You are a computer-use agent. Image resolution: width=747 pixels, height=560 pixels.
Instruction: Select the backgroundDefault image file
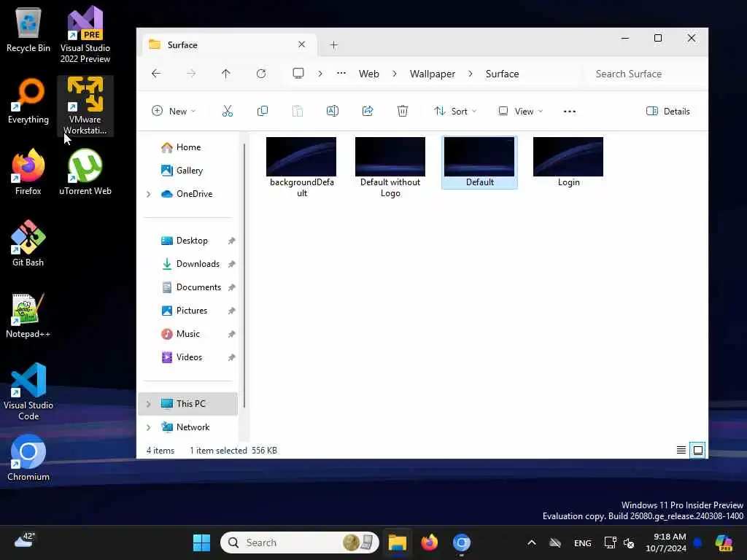301,168
